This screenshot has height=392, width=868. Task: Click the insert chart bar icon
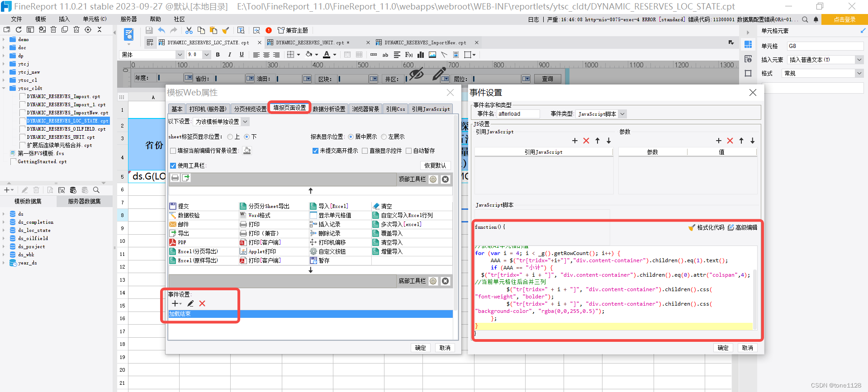pos(421,55)
